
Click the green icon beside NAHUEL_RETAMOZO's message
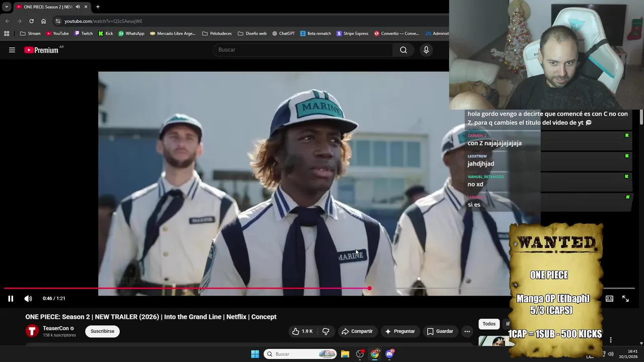click(627, 176)
